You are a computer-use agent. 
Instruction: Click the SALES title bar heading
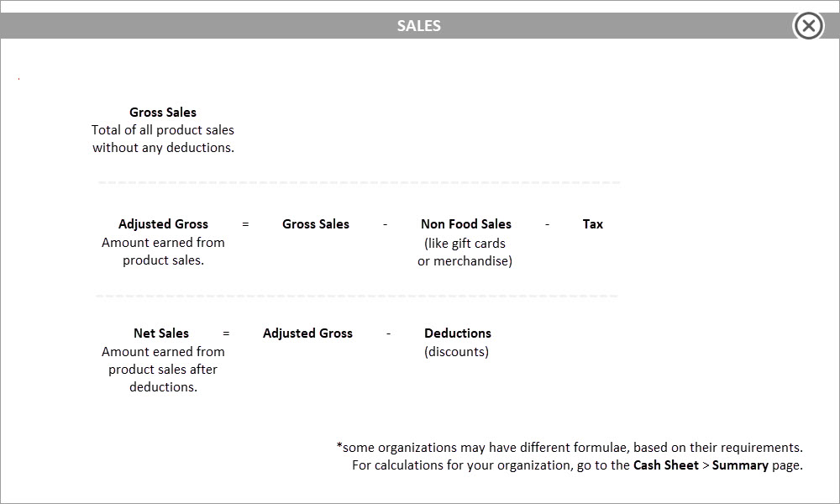(419, 26)
